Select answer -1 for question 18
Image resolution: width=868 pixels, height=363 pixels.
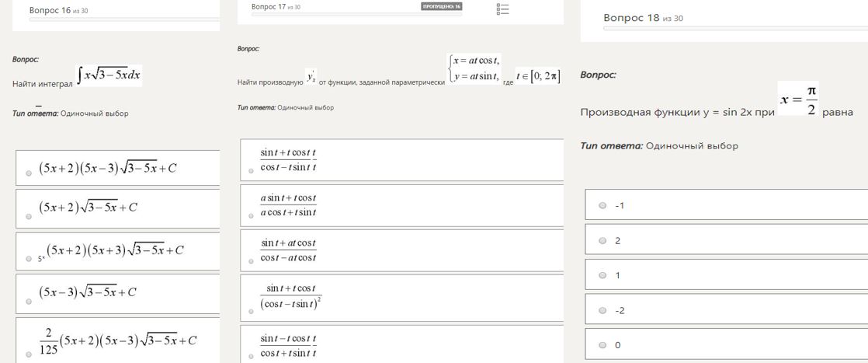point(602,205)
